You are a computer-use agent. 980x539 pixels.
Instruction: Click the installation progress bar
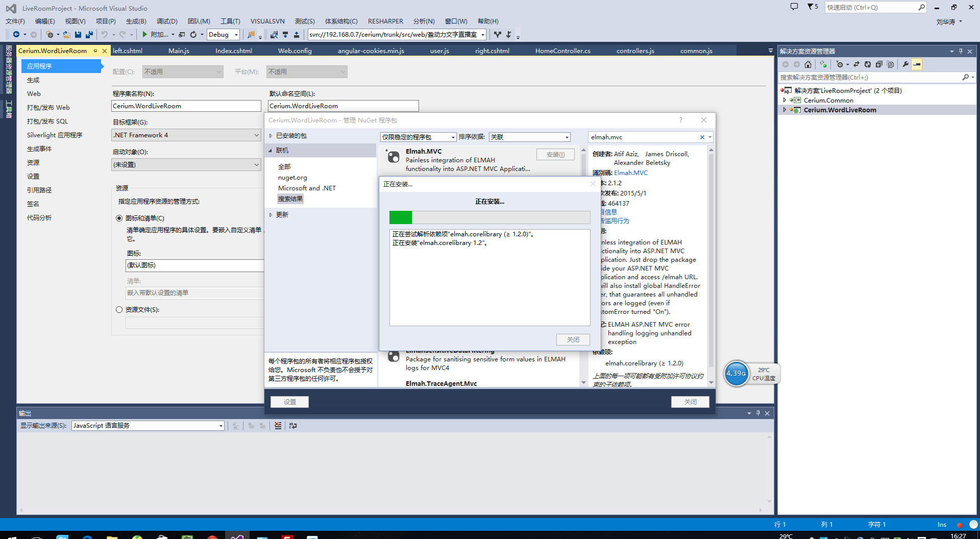point(490,217)
